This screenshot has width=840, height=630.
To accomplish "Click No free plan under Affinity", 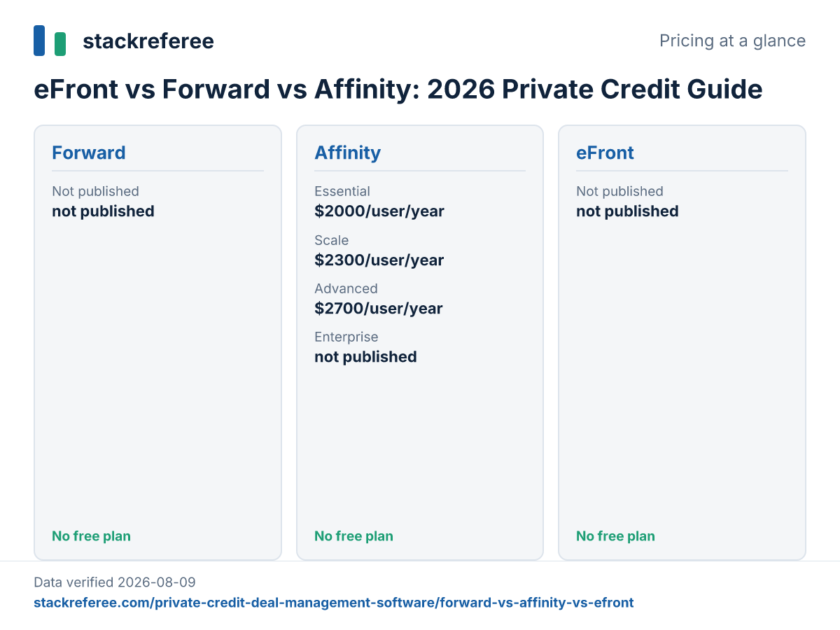I will tap(353, 536).
